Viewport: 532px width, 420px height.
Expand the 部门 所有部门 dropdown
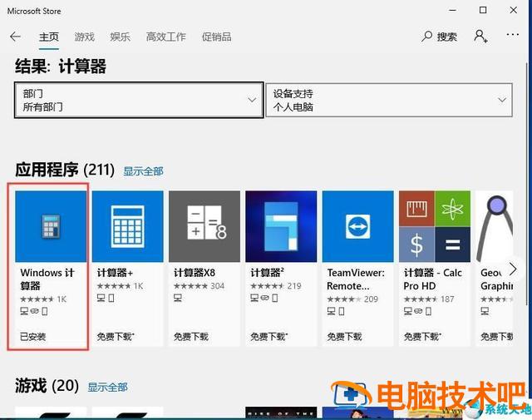(x=139, y=100)
